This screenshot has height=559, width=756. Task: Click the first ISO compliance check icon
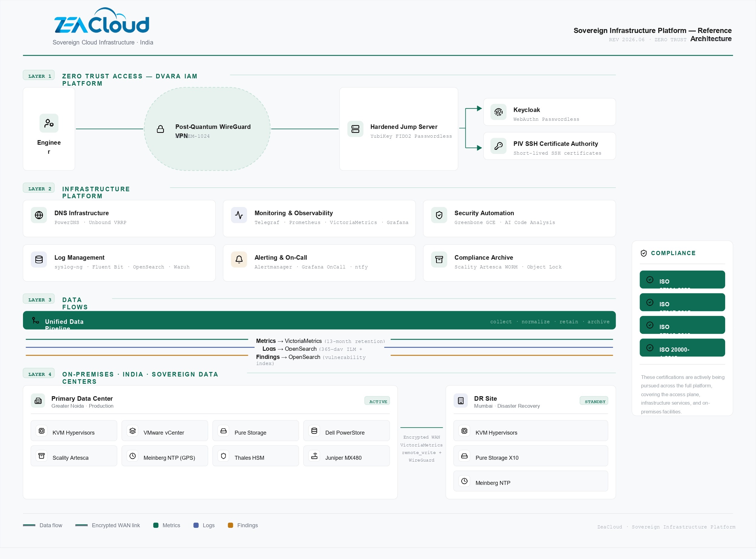(650, 280)
